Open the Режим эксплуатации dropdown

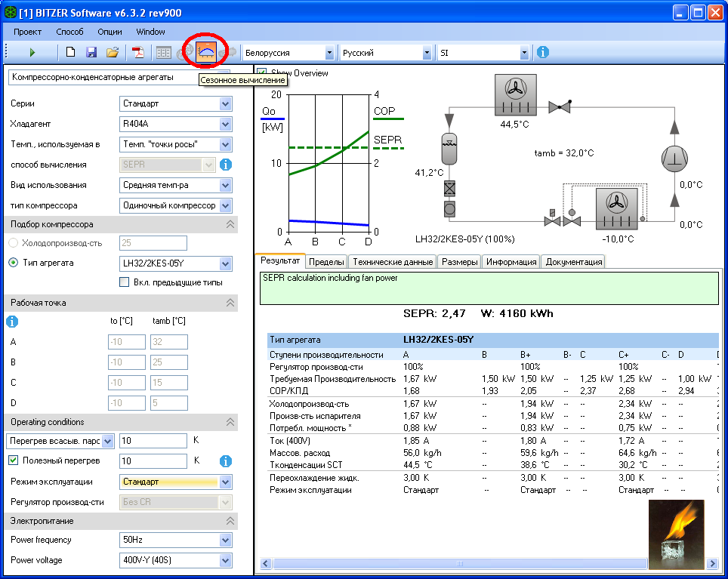(176, 482)
